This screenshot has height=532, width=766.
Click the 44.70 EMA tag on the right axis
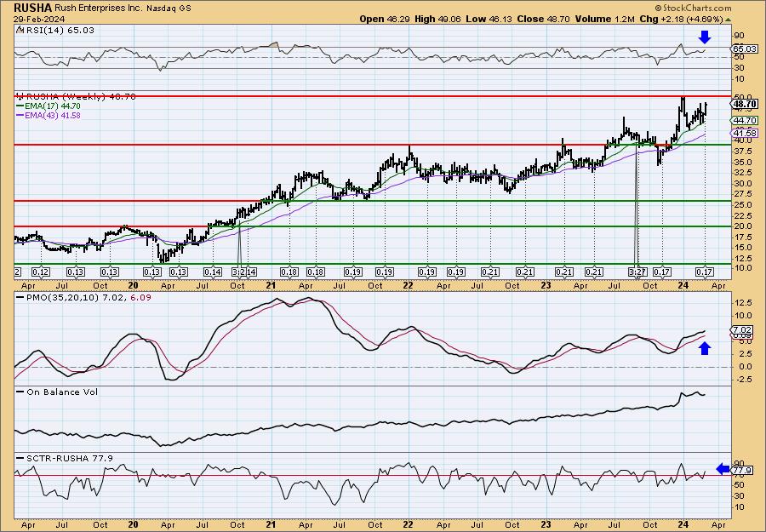745,120
